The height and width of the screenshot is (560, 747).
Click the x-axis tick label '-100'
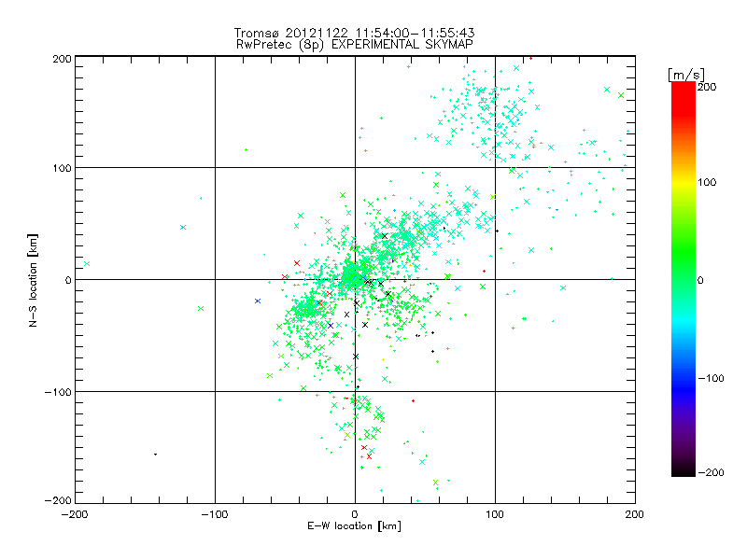(215, 514)
